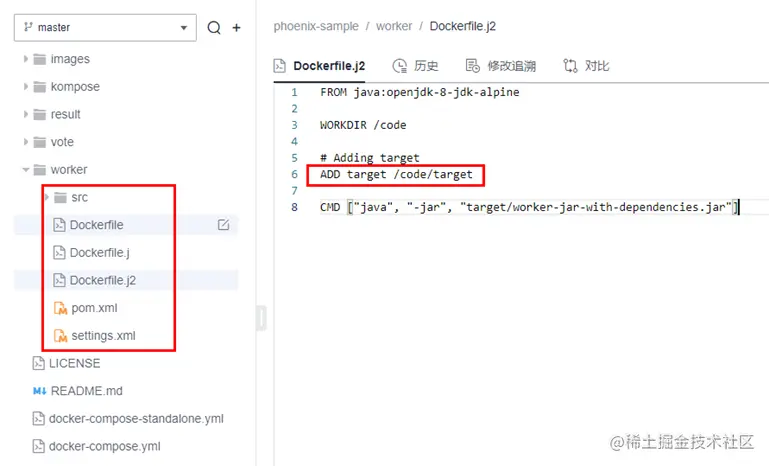Click the Dockerfile.j2 tree file icon
769x466 pixels.
coord(59,280)
